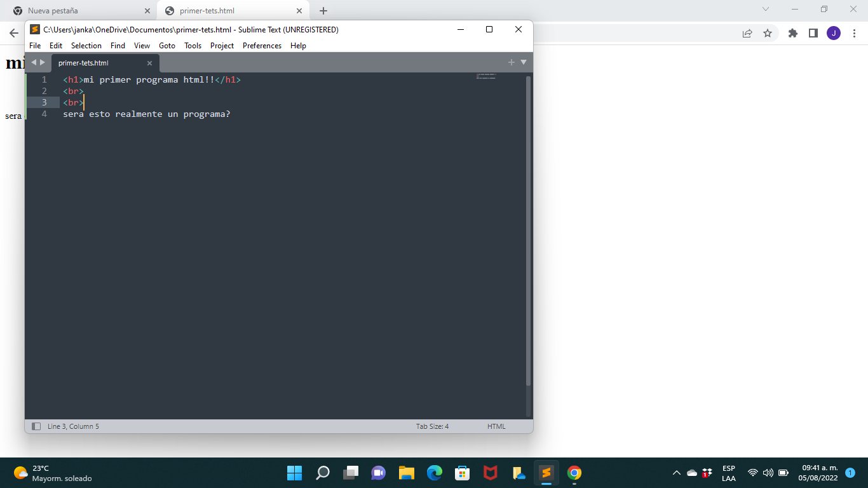
Task: Toggle the side bar from status bar icon
Action: click(36, 426)
